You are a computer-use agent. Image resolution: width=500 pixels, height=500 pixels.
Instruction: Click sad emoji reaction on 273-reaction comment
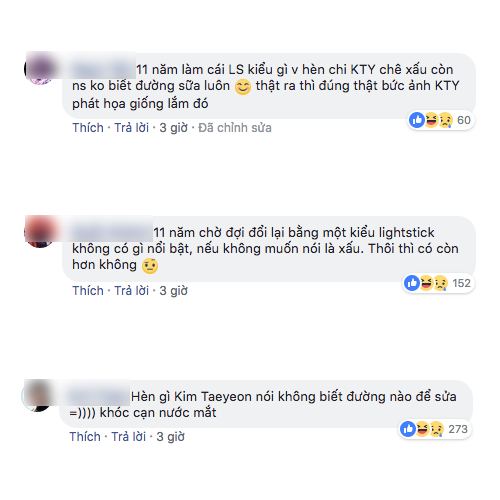click(x=437, y=429)
